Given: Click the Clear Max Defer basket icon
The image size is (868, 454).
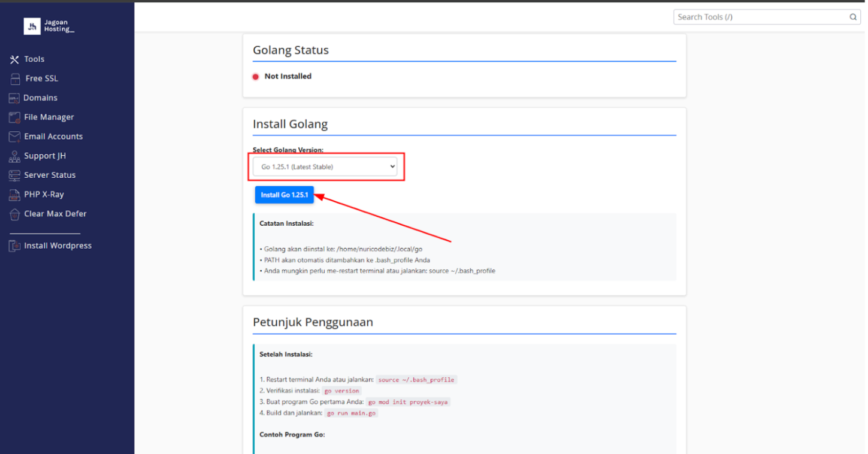Looking at the screenshot, I should (x=14, y=214).
